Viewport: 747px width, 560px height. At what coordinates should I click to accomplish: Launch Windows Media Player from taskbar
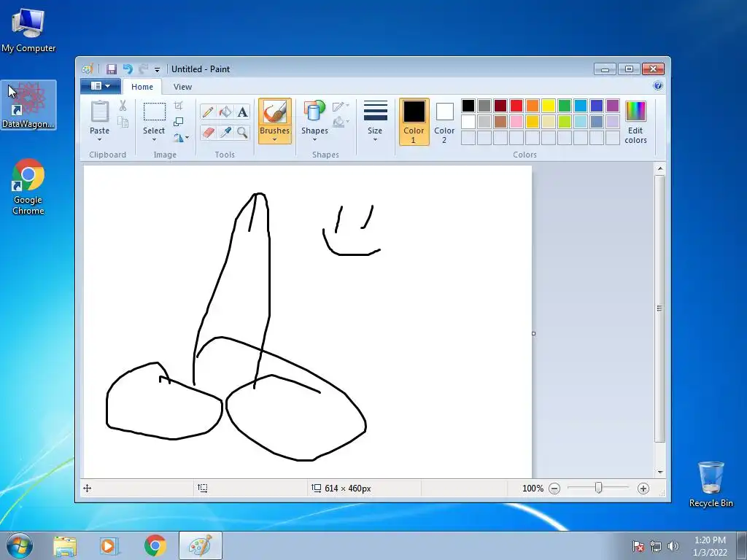(109, 545)
